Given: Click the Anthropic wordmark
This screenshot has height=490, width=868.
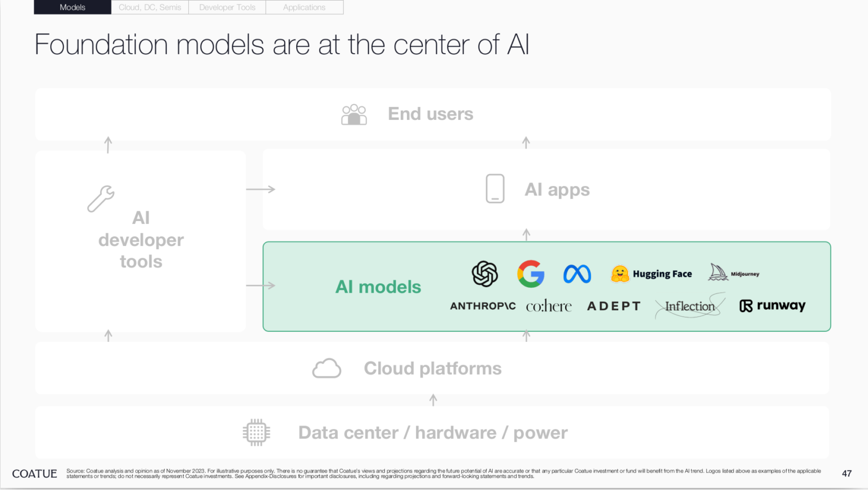Looking at the screenshot, I should tap(483, 306).
